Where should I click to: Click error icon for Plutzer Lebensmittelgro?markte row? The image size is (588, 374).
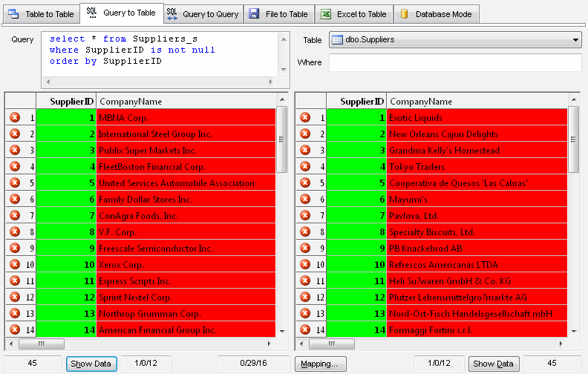(x=305, y=297)
